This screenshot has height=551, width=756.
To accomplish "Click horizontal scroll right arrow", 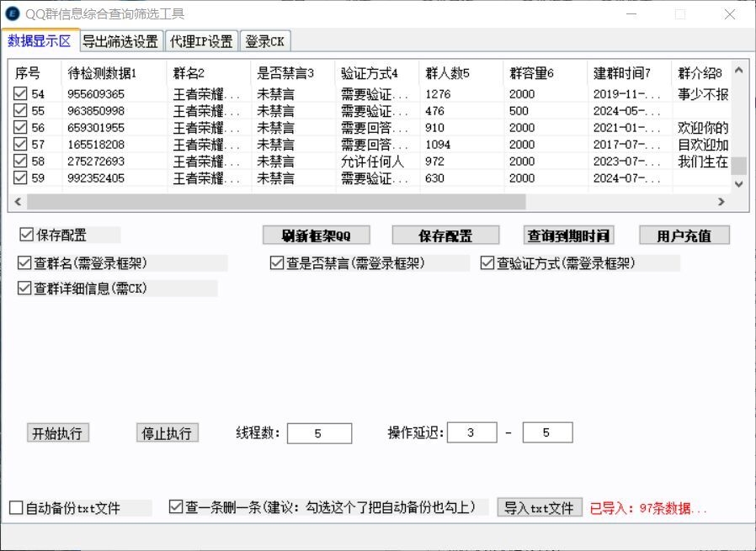I will pos(721,201).
